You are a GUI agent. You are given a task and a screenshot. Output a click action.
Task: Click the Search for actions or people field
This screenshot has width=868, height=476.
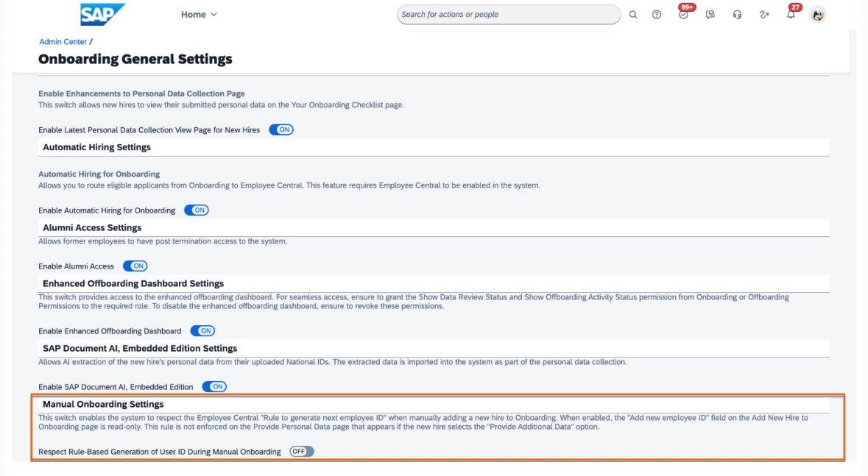pyautogui.click(x=508, y=15)
